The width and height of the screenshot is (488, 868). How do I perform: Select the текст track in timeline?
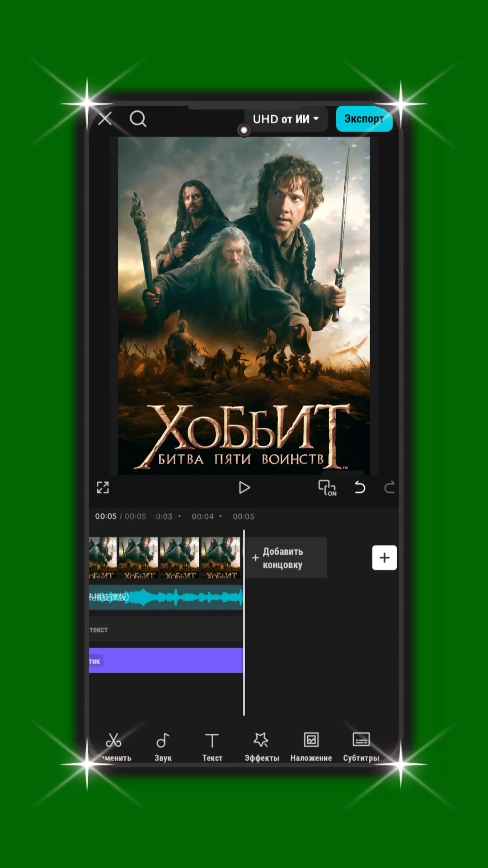[x=166, y=629]
